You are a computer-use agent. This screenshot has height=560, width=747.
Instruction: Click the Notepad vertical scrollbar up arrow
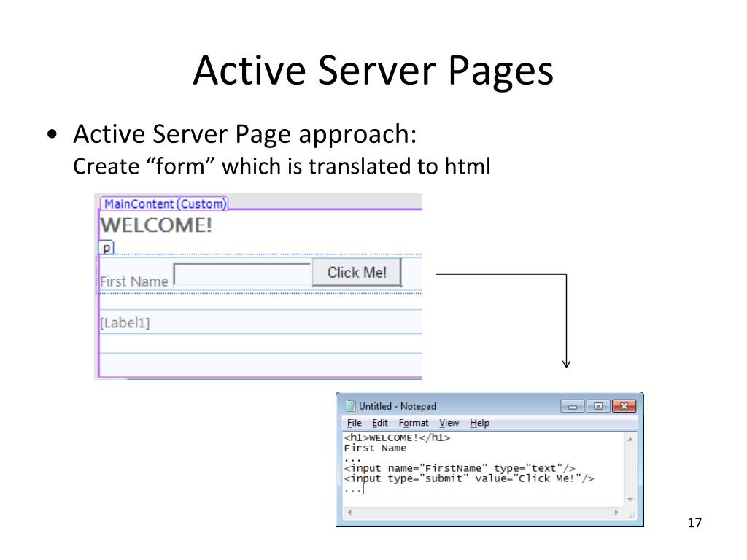point(630,439)
